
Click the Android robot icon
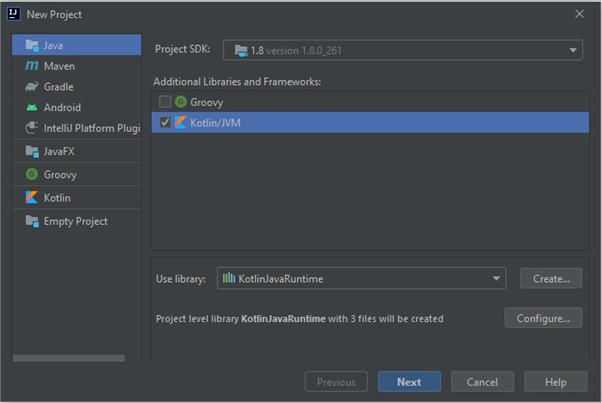pyautogui.click(x=30, y=108)
